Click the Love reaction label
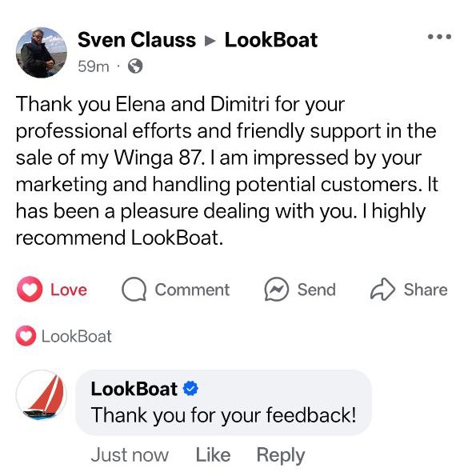Viewport: 464px width, 476px height. 69,290
